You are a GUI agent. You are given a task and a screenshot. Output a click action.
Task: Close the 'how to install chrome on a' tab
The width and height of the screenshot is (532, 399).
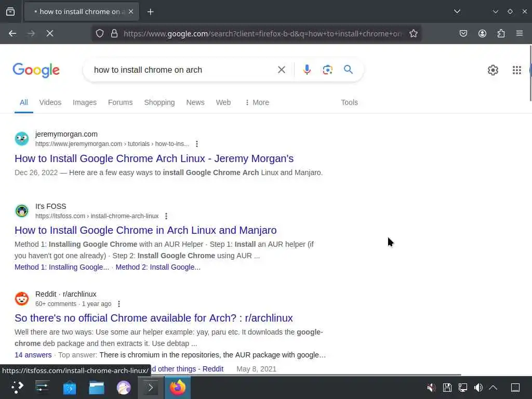point(131,11)
